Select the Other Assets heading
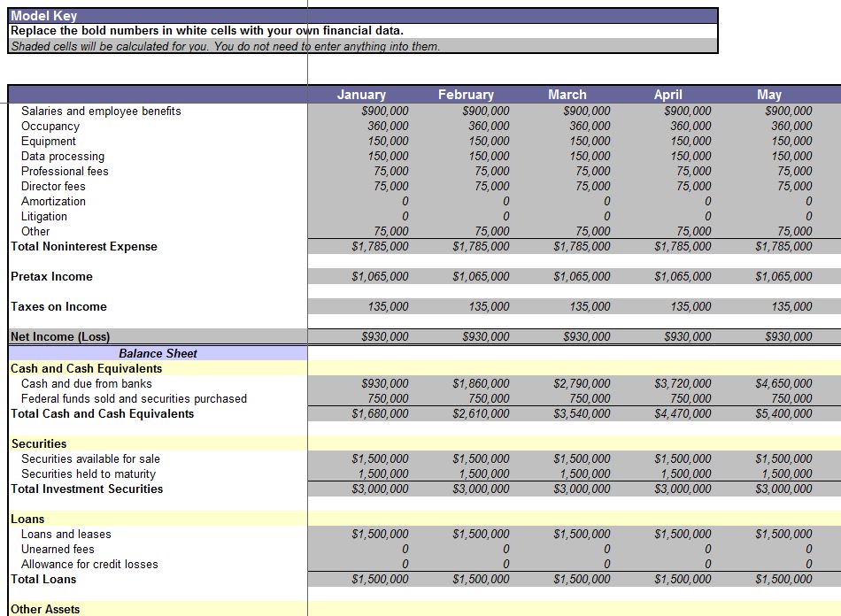841x616 pixels. [45, 609]
